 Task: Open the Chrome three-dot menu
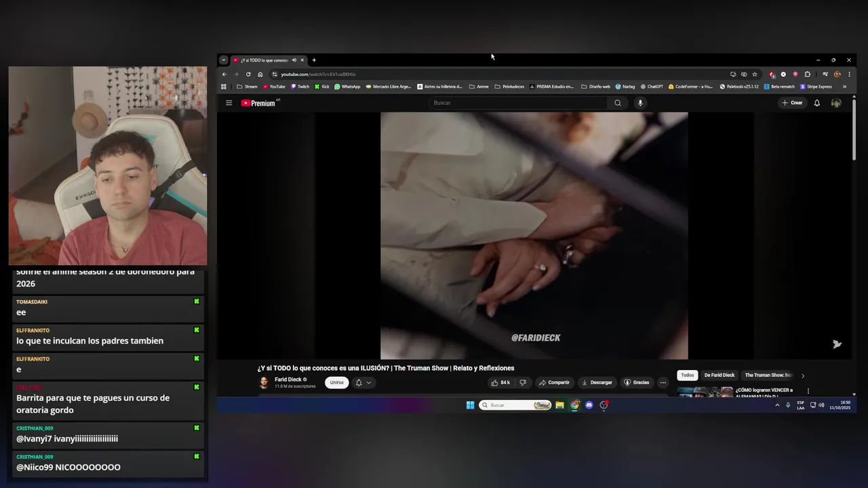[x=849, y=75]
